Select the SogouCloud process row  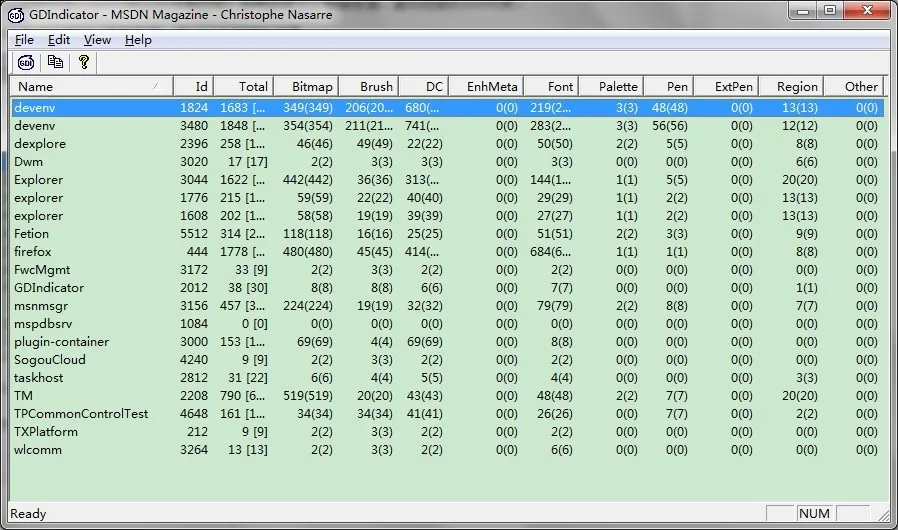click(x=448, y=360)
